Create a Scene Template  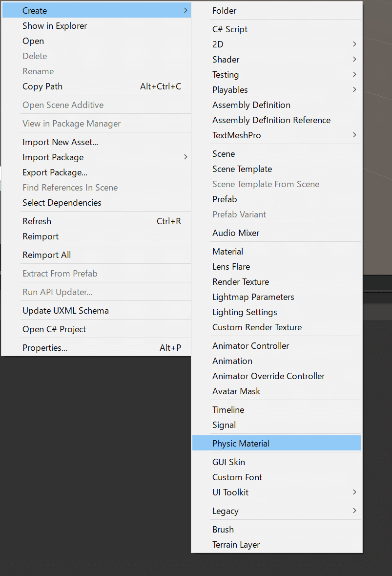[x=277, y=169]
